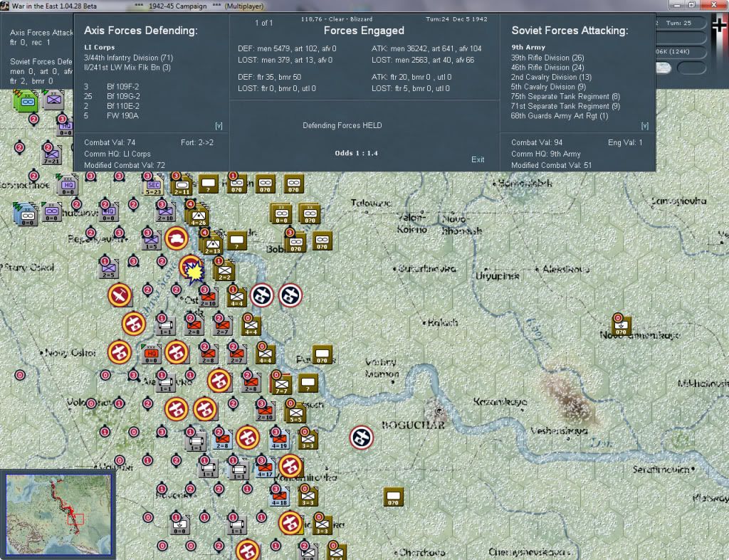Viewport: 729px width, 560px height.
Task: Expand the Axis Forces Defending details [v]
Action: coord(219,126)
